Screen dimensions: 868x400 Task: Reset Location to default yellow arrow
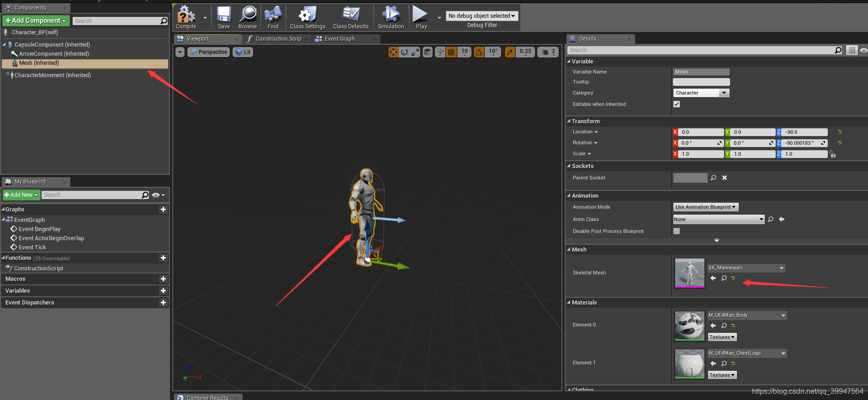[840, 132]
